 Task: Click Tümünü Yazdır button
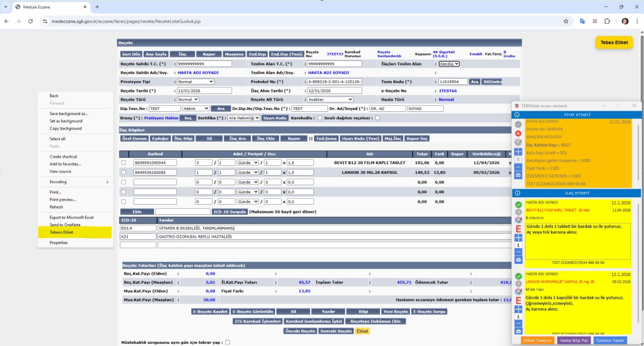pos(610,340)
